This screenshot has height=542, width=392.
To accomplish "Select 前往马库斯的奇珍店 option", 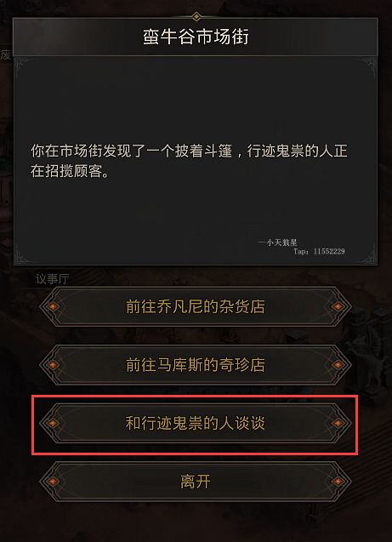I will click(196, 365).
